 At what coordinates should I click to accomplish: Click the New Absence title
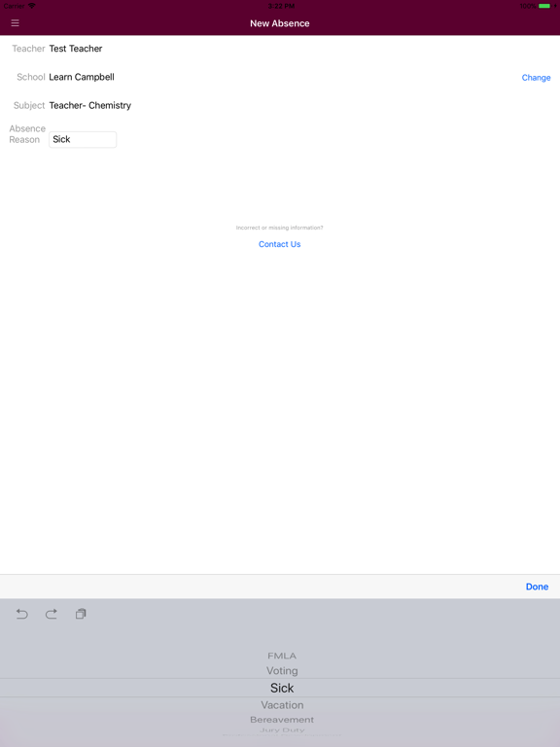[x=280, y=23]
